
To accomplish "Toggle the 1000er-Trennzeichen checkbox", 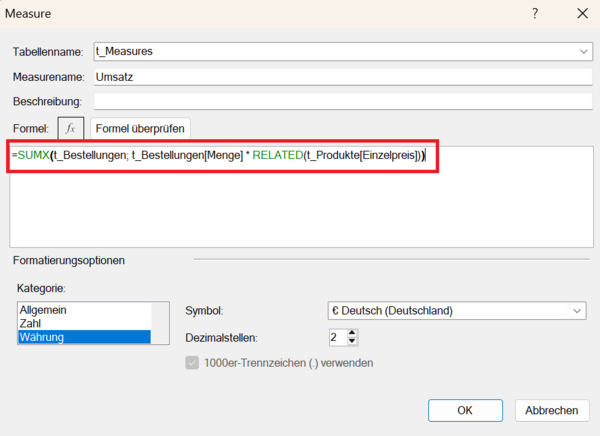I will tap(194, 362).
